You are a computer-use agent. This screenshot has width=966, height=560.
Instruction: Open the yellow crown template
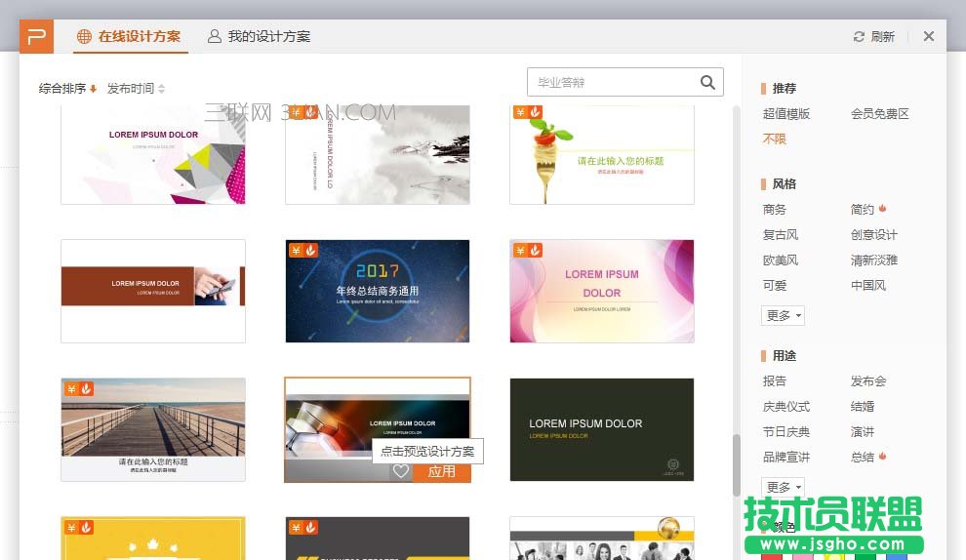click(153, 539)
